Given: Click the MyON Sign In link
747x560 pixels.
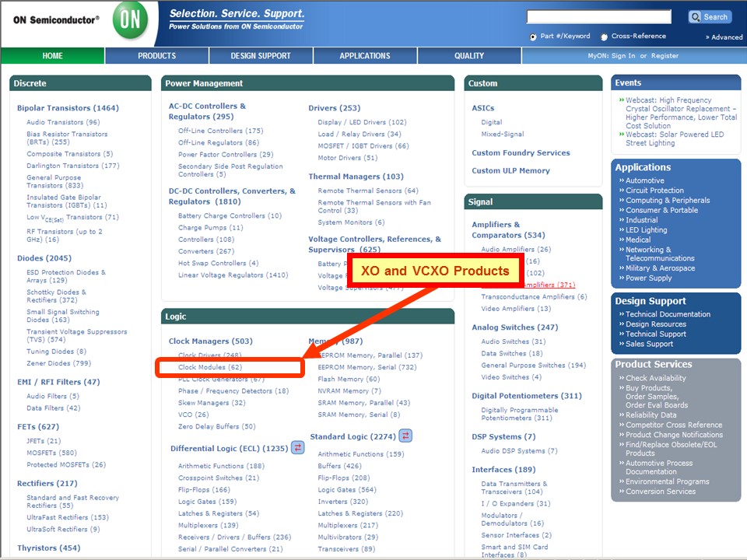Looking at the screenshot, I should click(x=623, y=56).
